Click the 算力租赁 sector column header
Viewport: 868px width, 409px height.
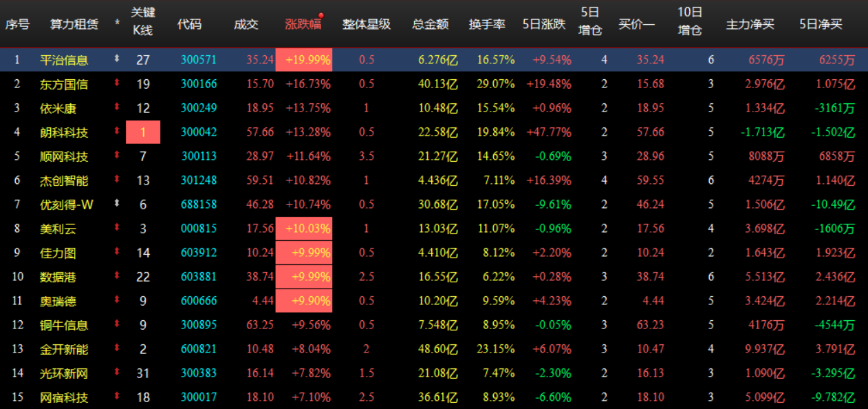[73, 23]
